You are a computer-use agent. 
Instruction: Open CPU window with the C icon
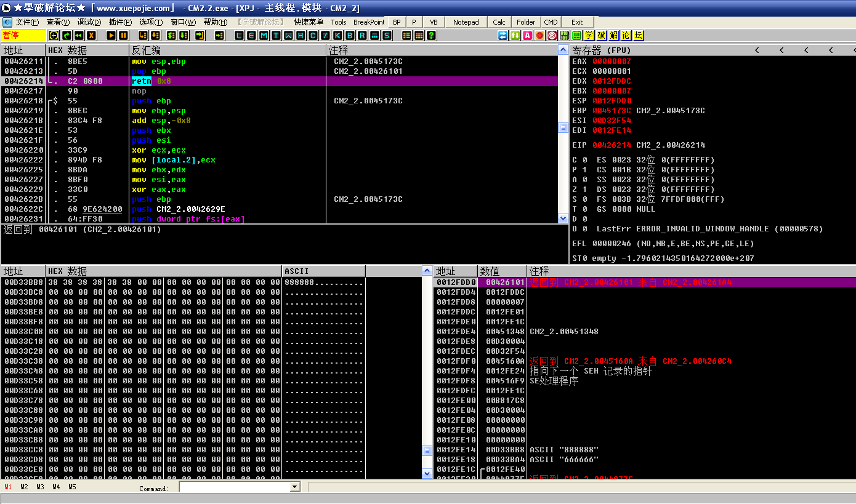[313, 36]
